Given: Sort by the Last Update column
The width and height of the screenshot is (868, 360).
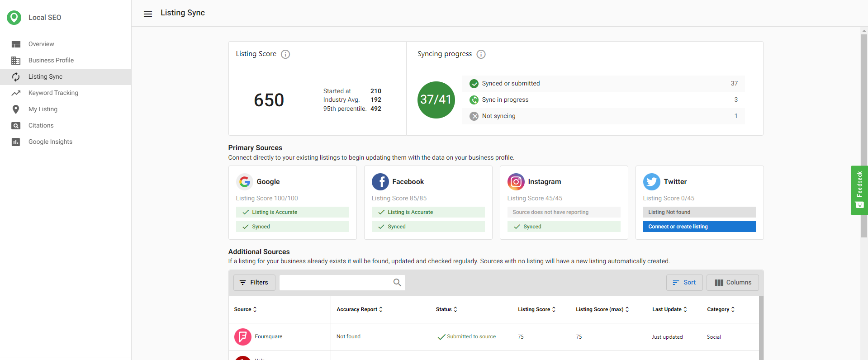Looking at the screenshot, I should coord(669,309).
